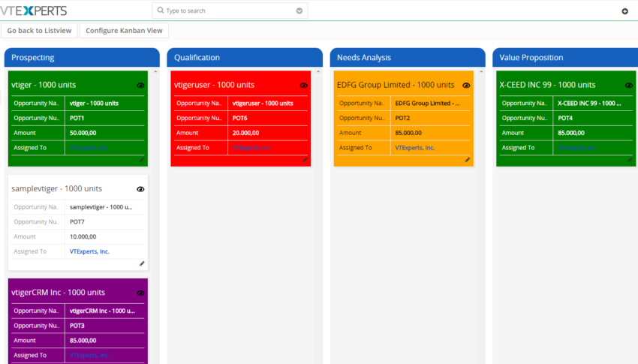Viewport: 638px width, 364px height.
Task: Click the Prospecting column scroll up arrow
Action: click(x=155, y=71)
